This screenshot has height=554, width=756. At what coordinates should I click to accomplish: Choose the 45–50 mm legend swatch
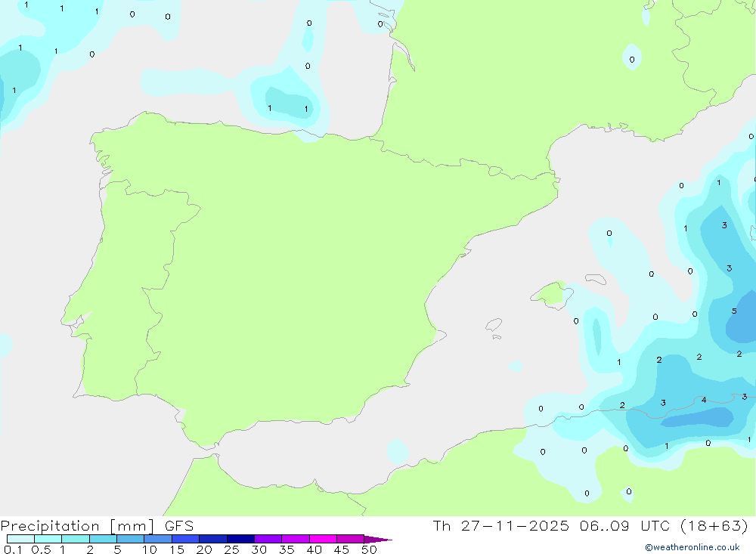click(x=351, y=539)
